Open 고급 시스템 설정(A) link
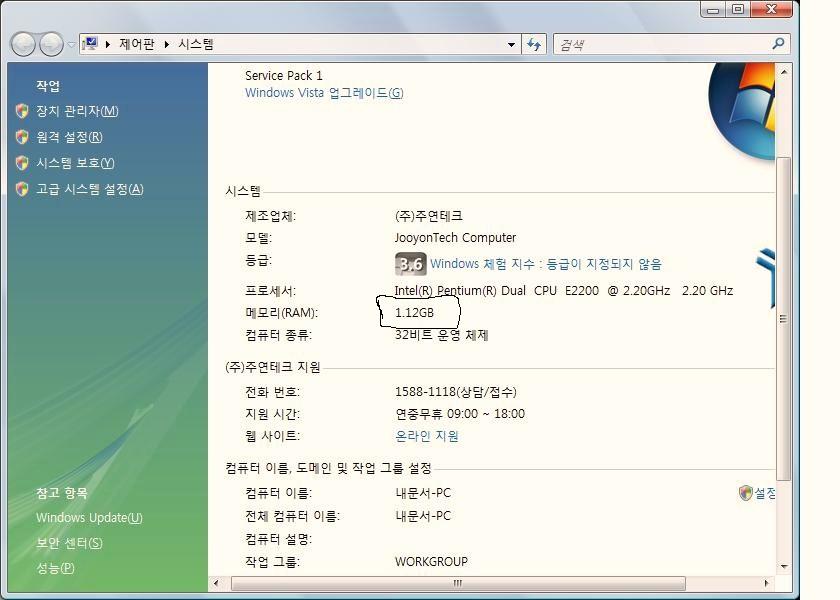This screenshot has height=600, width=840. (x=90, y=189)
